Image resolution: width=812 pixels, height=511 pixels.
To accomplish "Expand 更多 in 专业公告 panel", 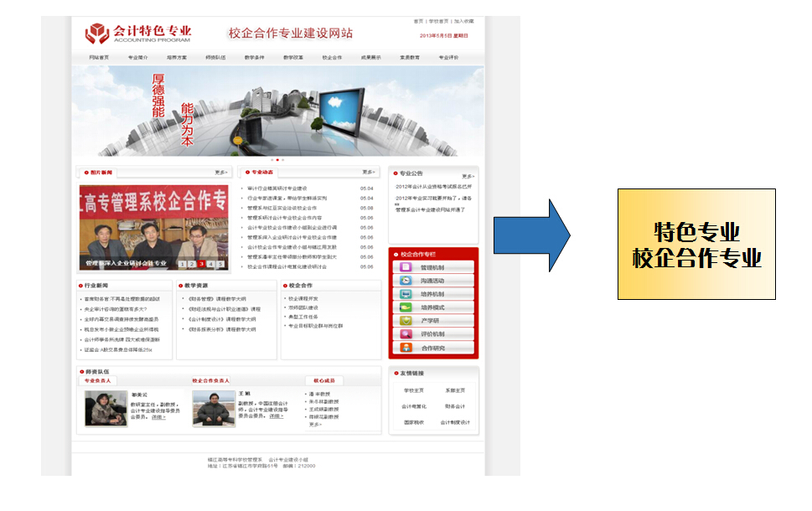I will pos(468,176).
